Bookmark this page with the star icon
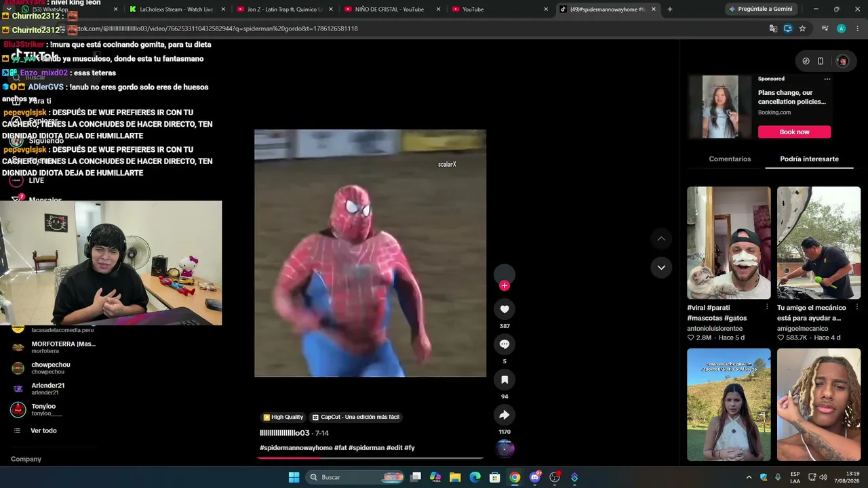The width and height of the screenshot is (868, 488). point(802,28)
